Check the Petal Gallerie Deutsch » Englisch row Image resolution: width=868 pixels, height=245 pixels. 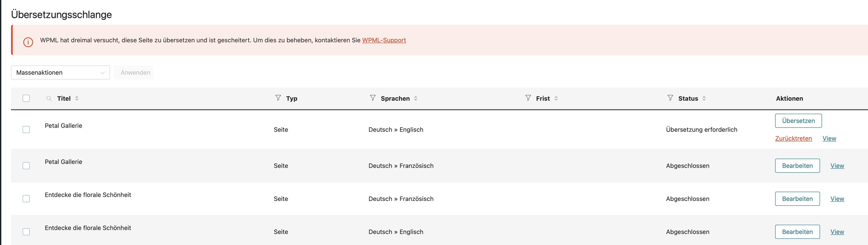point(26,130)
